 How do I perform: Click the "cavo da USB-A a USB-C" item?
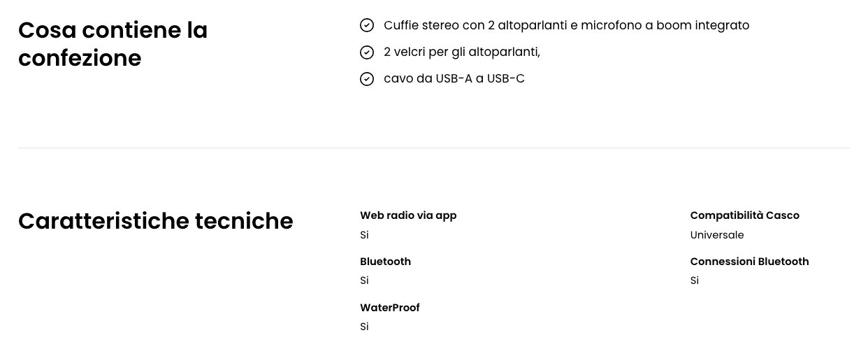(454, 79)
